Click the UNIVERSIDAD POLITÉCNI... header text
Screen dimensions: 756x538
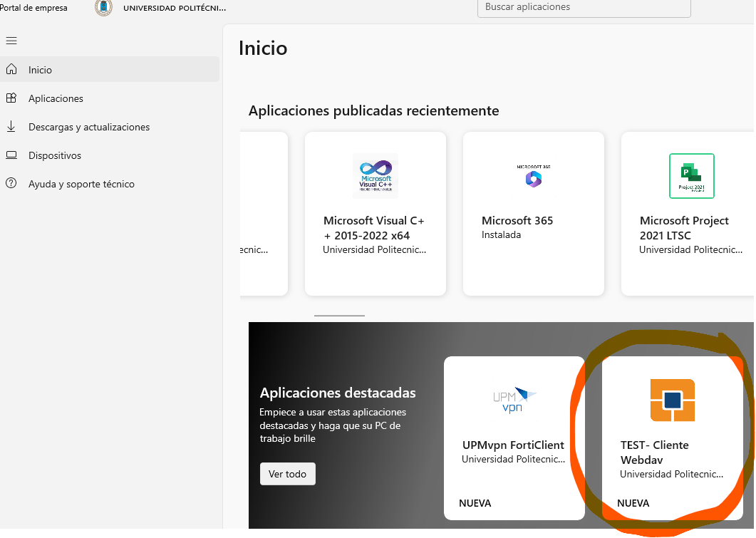(175, 8)
